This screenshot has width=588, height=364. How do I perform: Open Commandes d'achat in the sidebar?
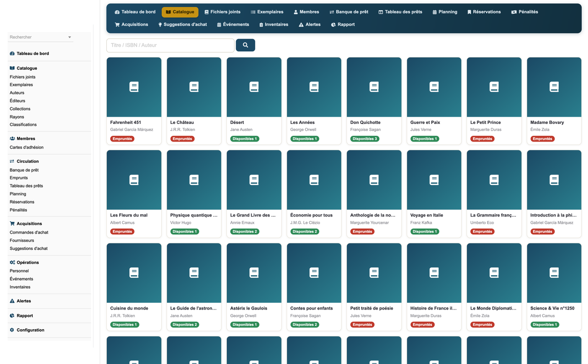point(29,232)
